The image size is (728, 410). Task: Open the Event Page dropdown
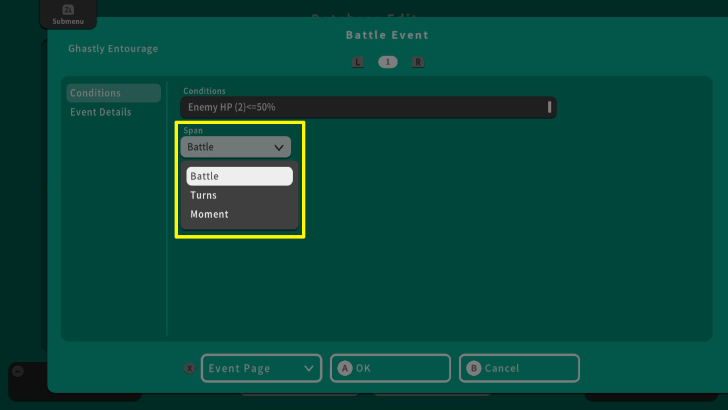coord(261,368)
